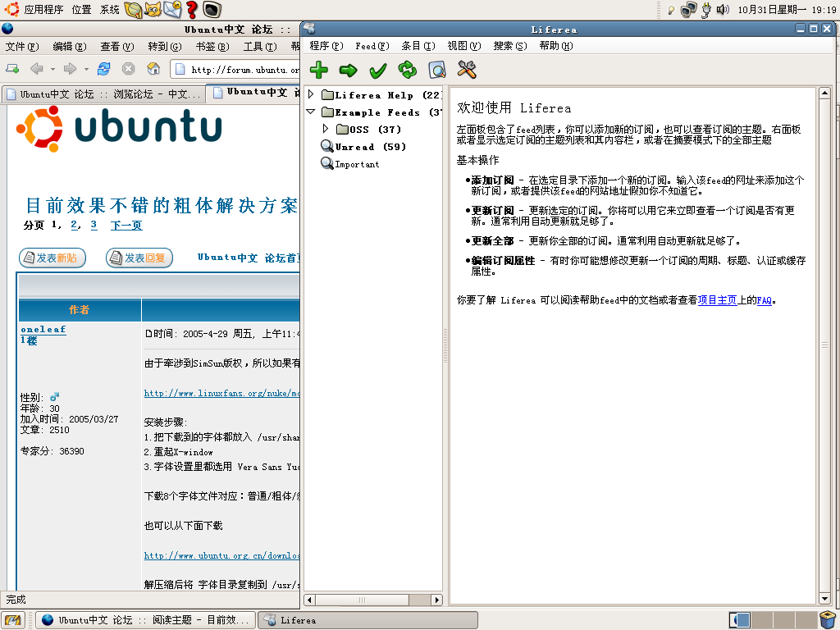Open the 搜索(S) menu in Liferea
The image size is (840, 630).
[510, 46]
